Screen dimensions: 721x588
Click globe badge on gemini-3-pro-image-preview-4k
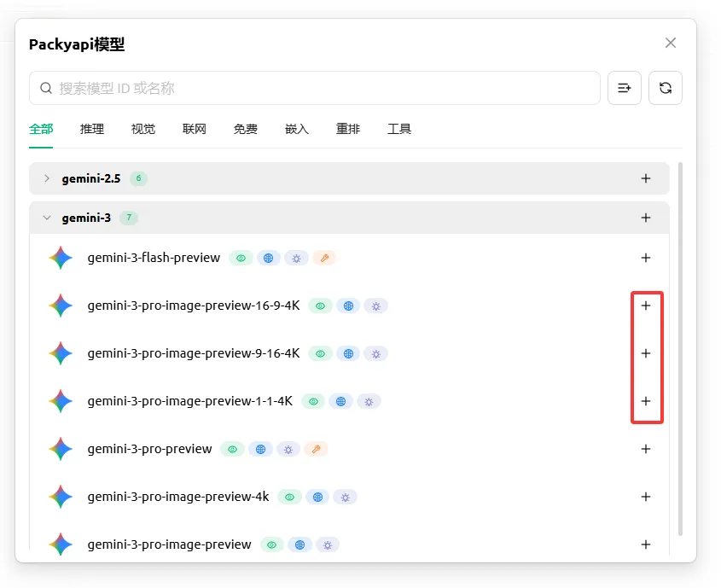click(317, 498)
